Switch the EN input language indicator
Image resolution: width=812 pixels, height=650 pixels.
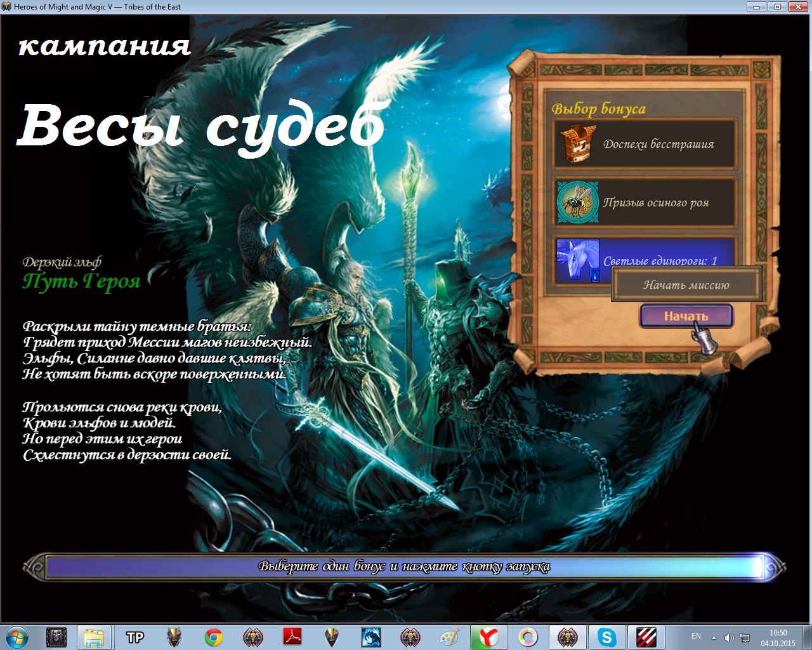click(696, 636)
